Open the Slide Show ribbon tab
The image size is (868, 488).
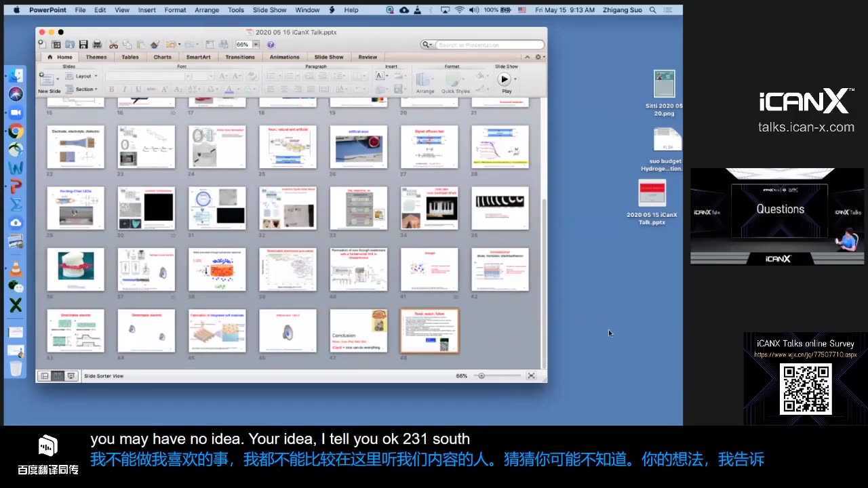329,57
